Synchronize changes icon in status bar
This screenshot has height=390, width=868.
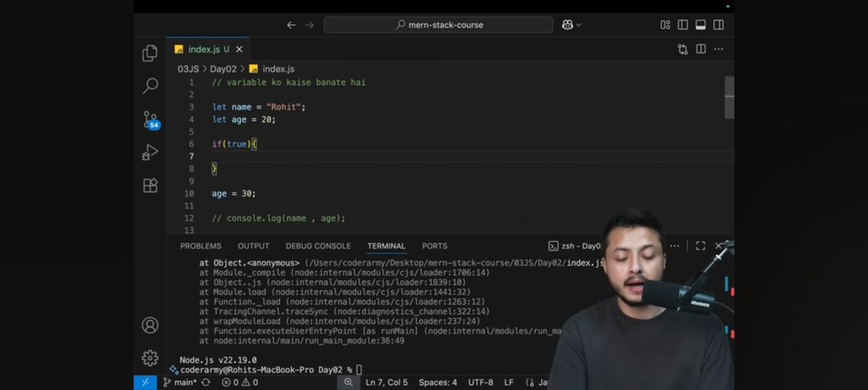(207, 382)
